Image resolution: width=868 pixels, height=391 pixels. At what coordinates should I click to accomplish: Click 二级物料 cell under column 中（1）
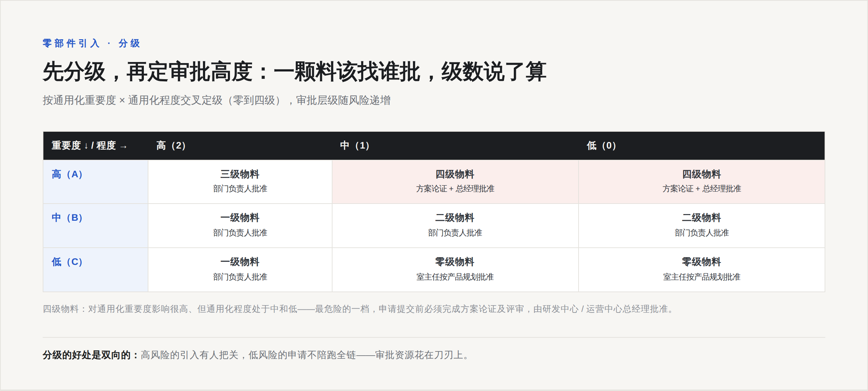coord(455,226)
